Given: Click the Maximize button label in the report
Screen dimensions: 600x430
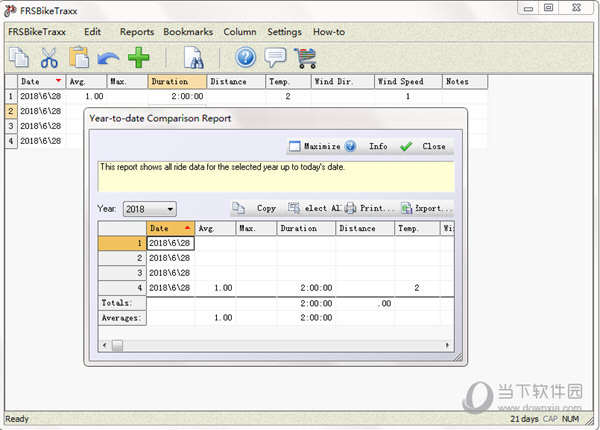Looking at the screenshot, I should coord(322,147).
